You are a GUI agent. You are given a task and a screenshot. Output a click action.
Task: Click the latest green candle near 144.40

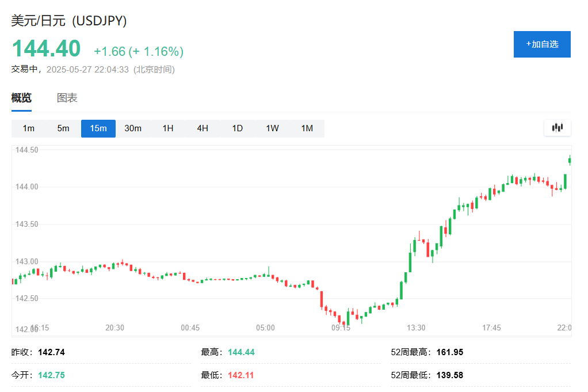570,161
